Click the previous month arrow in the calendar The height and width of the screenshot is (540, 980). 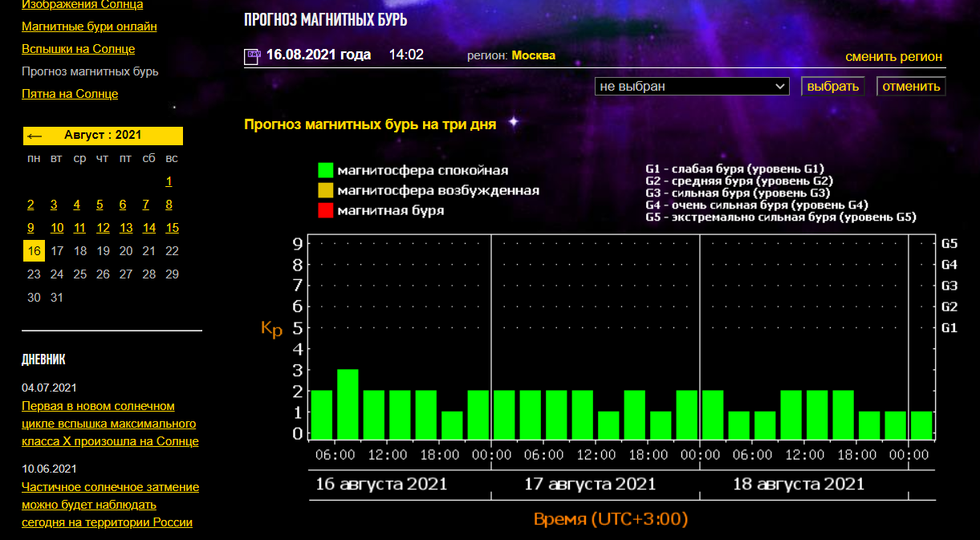point(35,136)
